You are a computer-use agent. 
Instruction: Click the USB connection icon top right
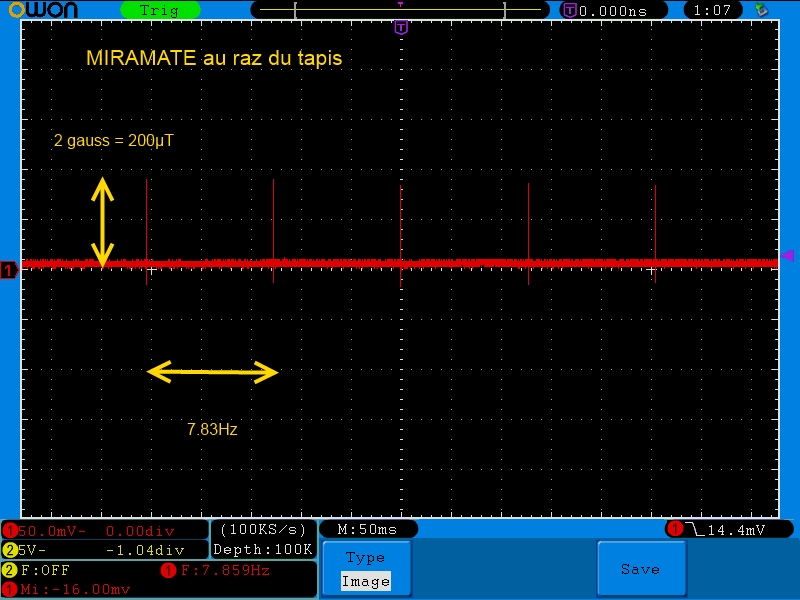coord(762,9)
